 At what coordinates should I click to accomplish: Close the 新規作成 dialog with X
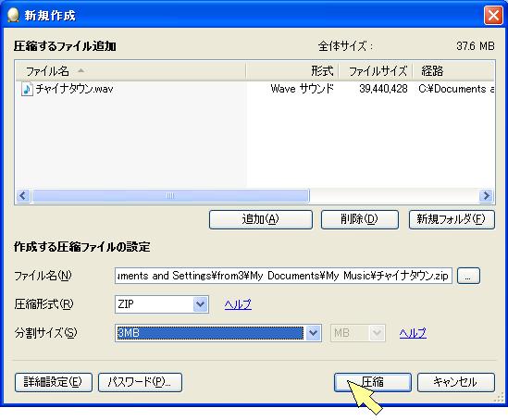pyautogui.click(x=493, y=15)
